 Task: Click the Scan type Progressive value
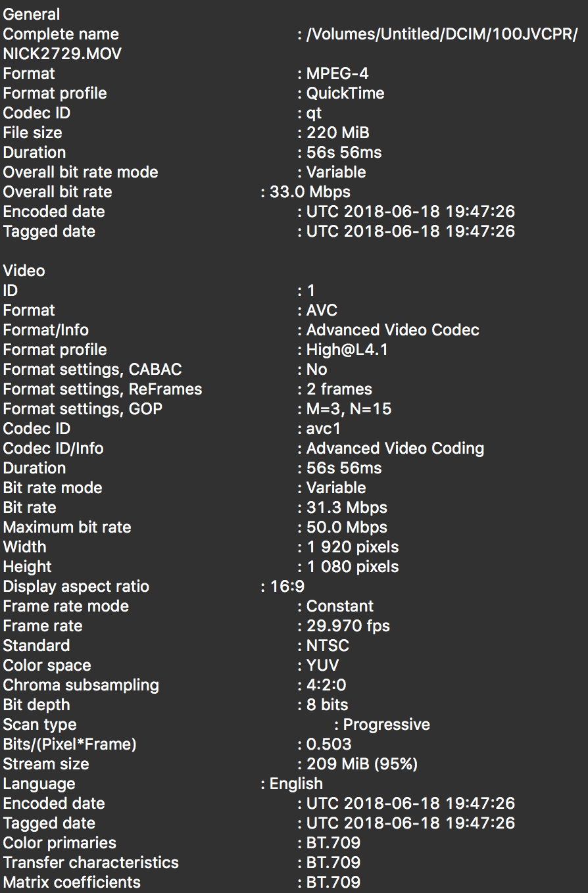click(387, 725)
